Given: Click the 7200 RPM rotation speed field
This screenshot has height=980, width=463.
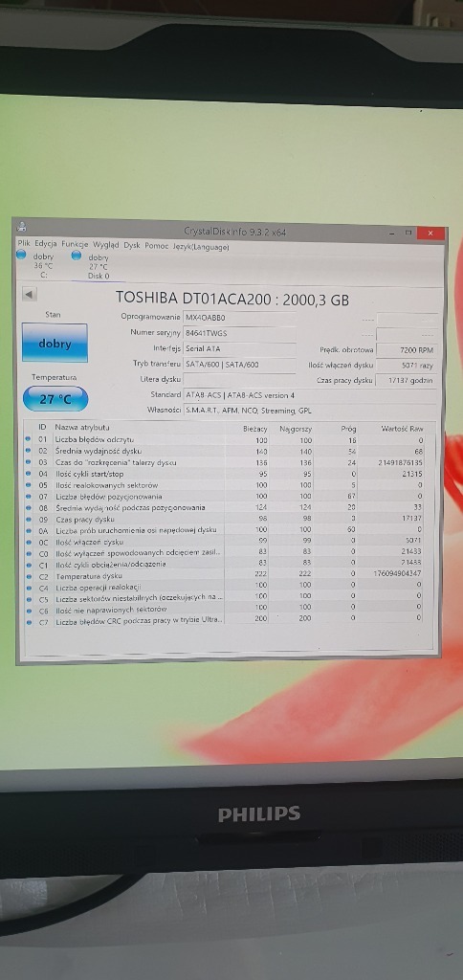Looking at the screenshot, I should pyautogui.click(x=407, y=350).
